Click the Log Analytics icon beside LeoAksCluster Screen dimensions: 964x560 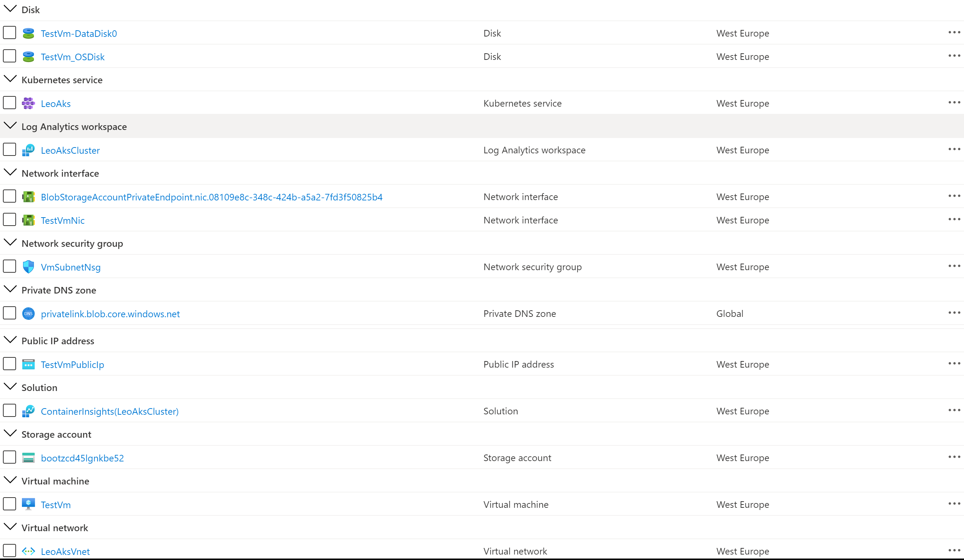pyautogui.click(x=28, y=150)
